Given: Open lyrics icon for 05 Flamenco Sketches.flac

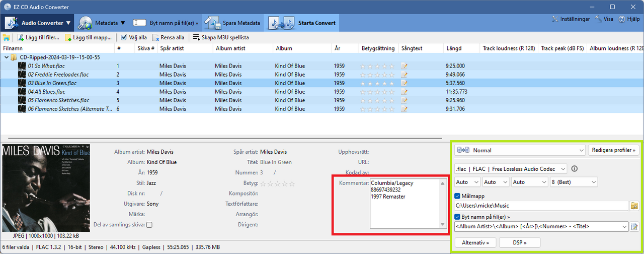Looking at the screenshot, I should point(404,100).
